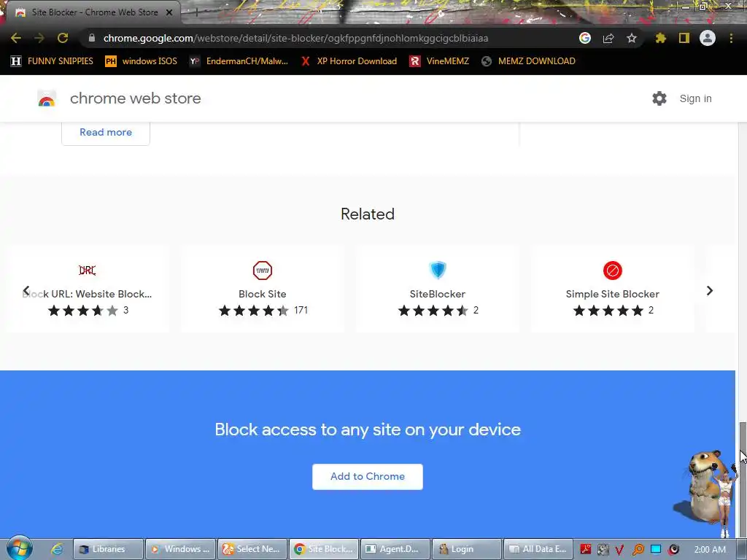Click Sign in on the web store

[695, 98]
